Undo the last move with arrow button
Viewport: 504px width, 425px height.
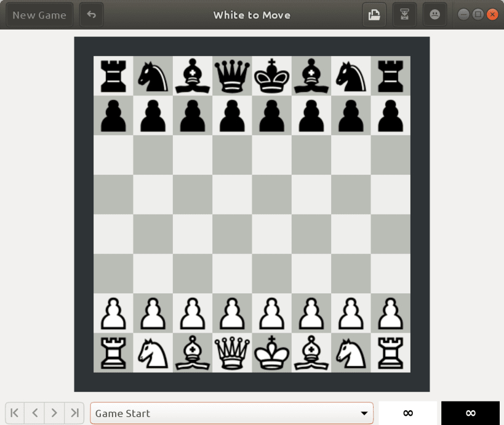[91, 15]
